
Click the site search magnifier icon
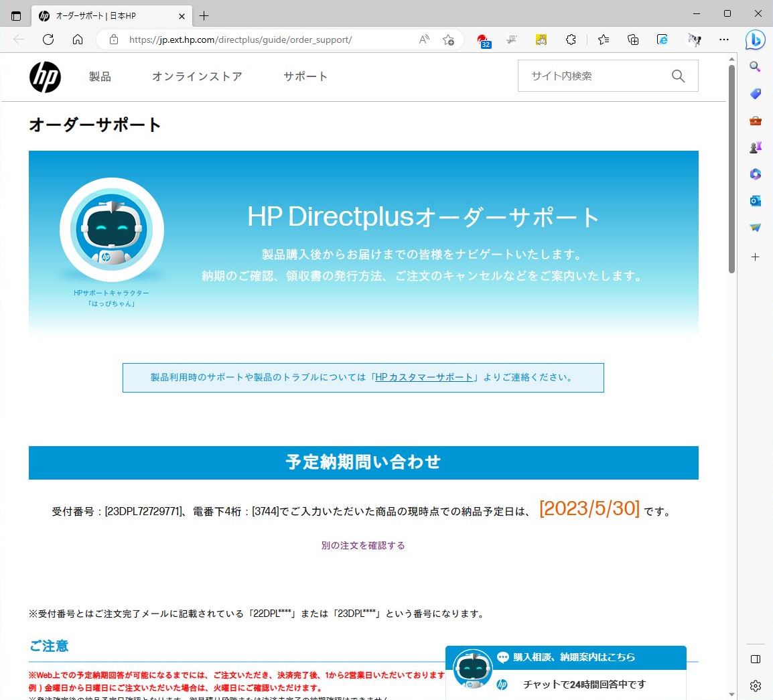[678, 76]
